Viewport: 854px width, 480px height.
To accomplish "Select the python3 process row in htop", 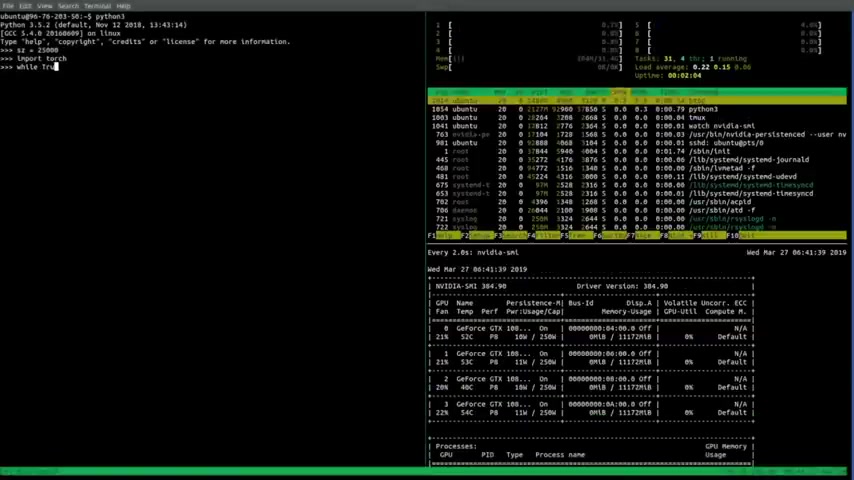I will pos(637,109).
